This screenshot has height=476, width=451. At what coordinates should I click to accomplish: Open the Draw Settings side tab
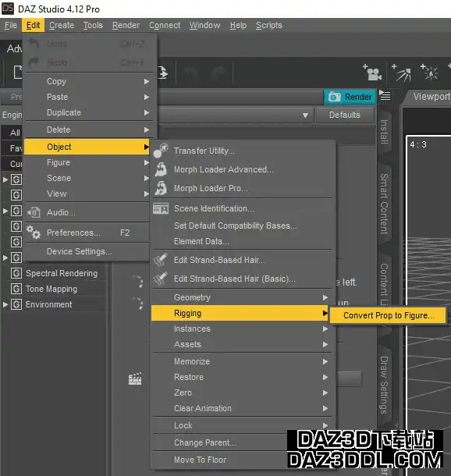click(x=384, y=385)
